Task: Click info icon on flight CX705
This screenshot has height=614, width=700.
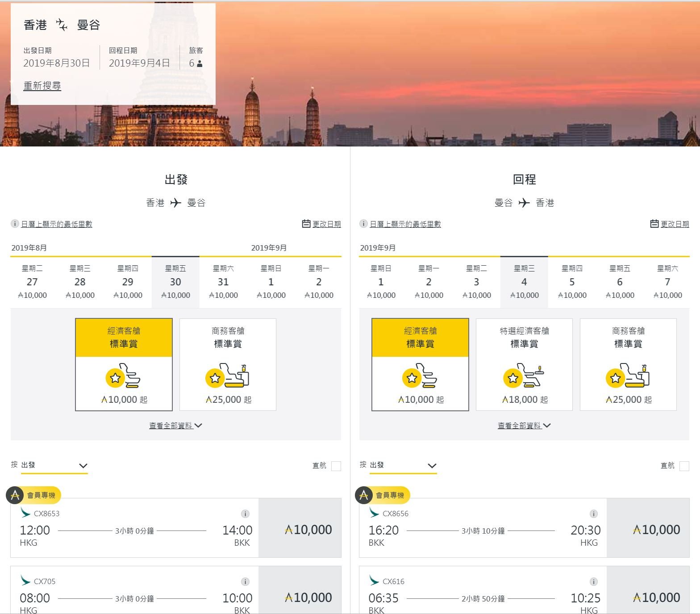Action: coord(245,581)
